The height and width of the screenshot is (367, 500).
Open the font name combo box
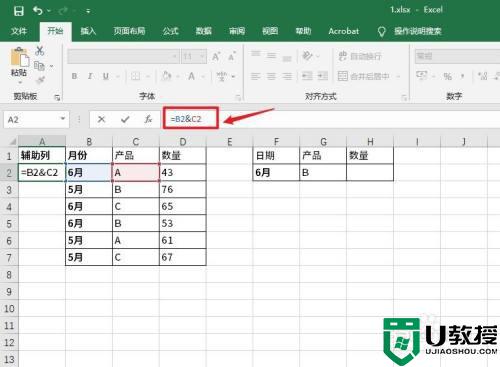pyautogui.click(x=123, y=57)
